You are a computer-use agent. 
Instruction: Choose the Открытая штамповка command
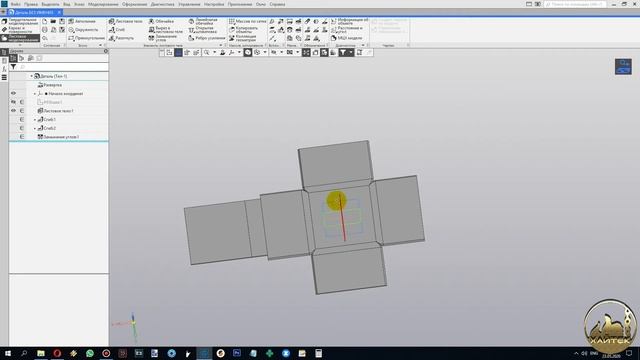203,30
